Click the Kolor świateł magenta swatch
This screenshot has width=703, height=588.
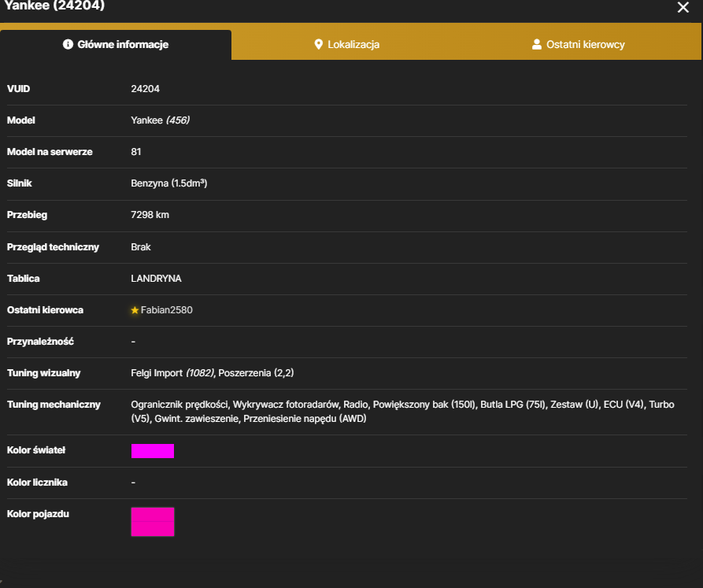coord(153,451)
